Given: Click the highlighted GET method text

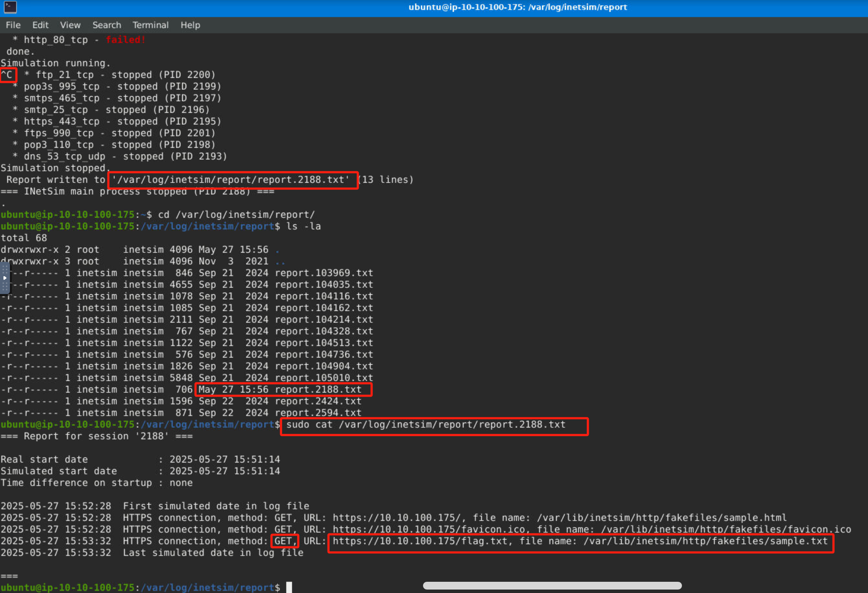Looking at the screenshot, I should pos(284,541).
